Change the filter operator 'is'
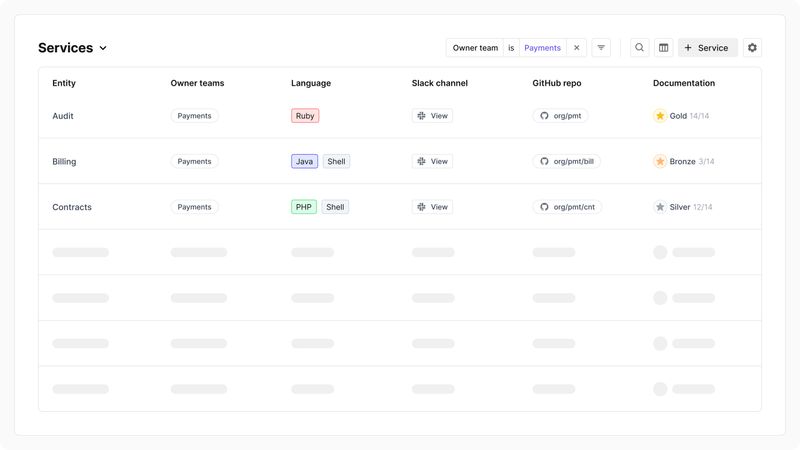Image resolution: width=800 pixels, height=450 pixels. pos(511,48)
